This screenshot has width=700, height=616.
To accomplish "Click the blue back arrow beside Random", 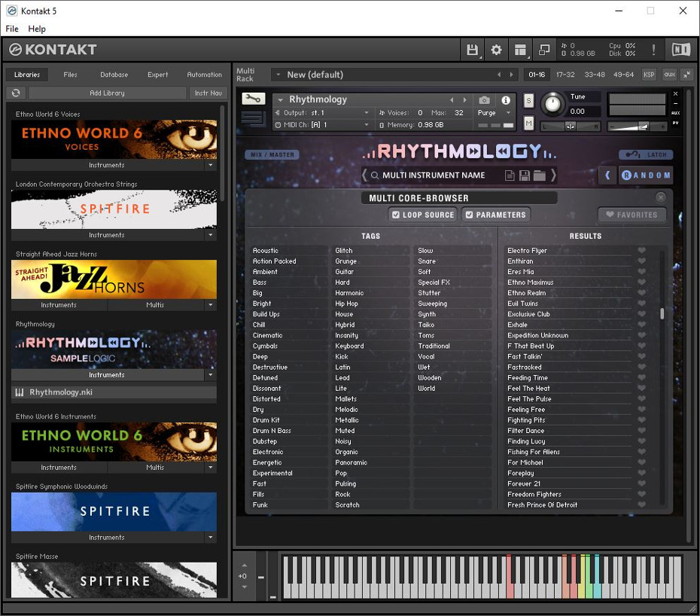I will click(x=607, y=175).
